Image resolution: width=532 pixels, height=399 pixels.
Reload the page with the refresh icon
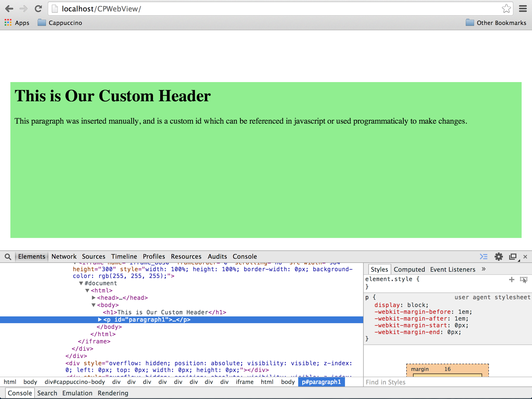coord(38,9)
